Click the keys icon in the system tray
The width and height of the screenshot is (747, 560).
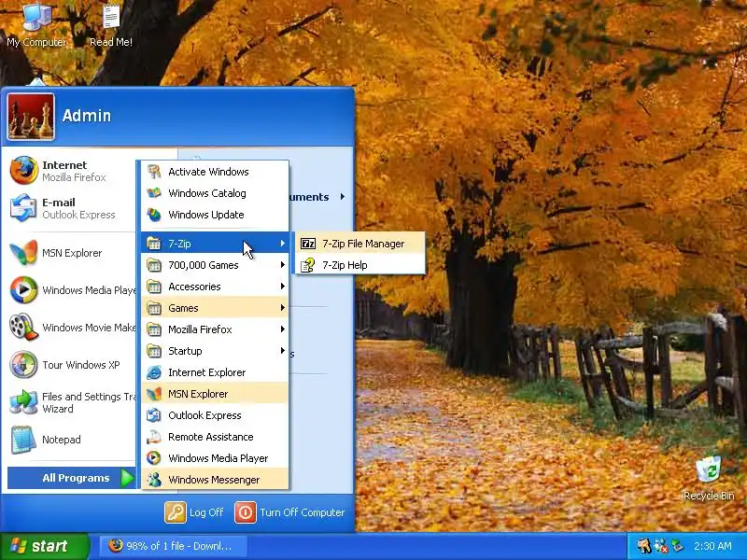tap(643, 546)
